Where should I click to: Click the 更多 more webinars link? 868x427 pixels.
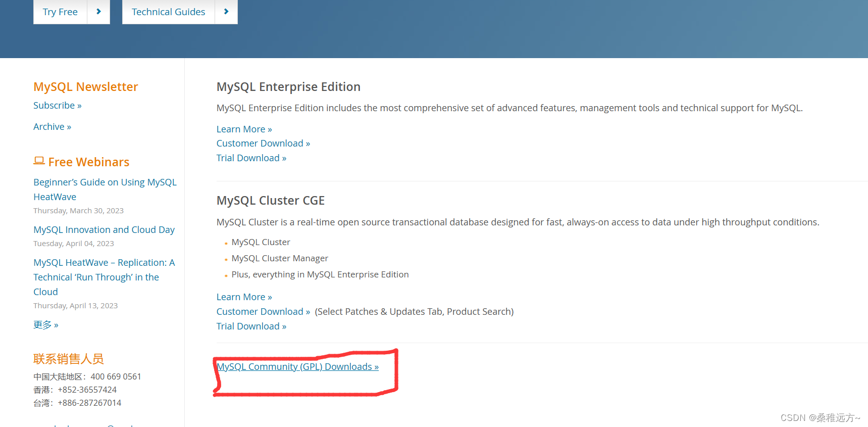46,324
